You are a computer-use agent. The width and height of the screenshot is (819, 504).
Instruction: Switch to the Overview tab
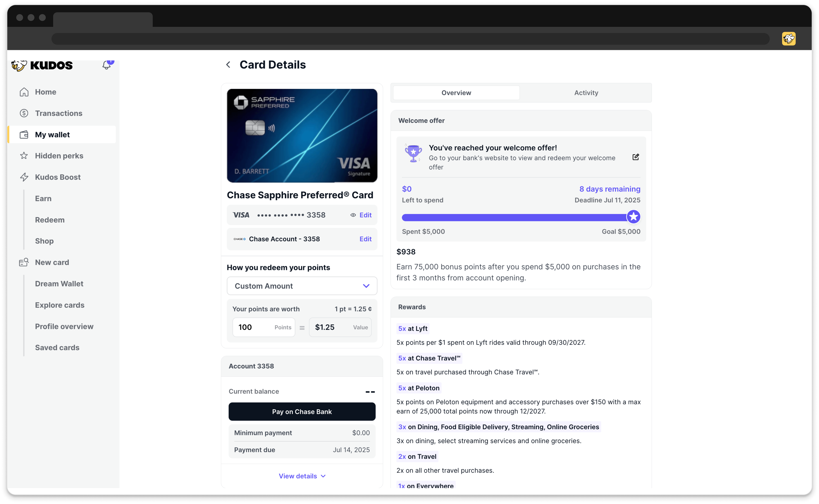click(x=456, y=93)
